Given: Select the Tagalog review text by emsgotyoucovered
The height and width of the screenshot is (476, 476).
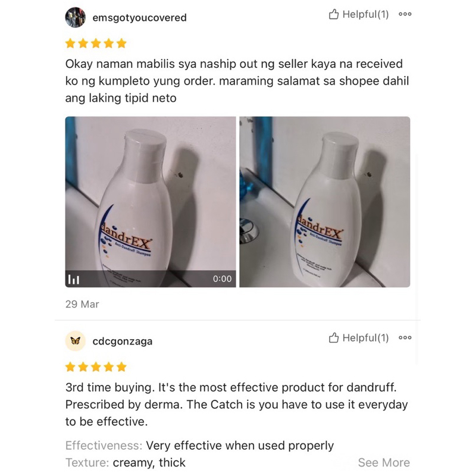Looking at the screenshot, I should pyautogui.click(x=237, y=81).
